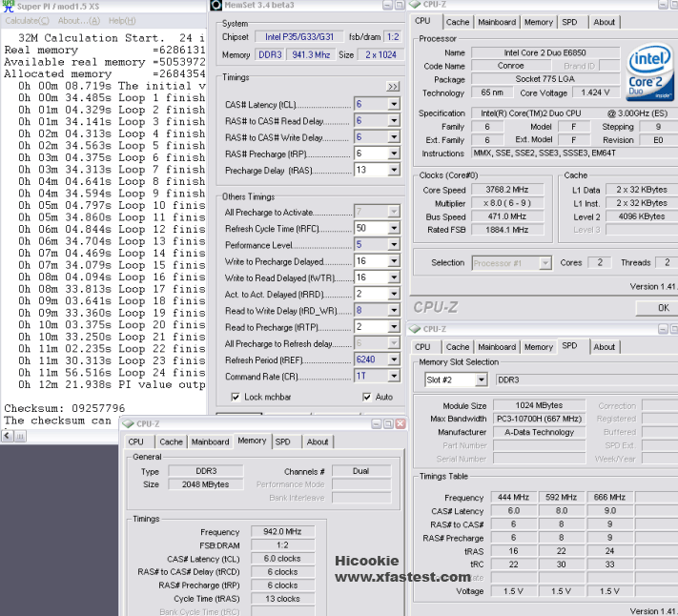The image size is (678, 616).
Task: Click the Intel Core 2 Duo E6850 name field
Action: coord(544,52)
